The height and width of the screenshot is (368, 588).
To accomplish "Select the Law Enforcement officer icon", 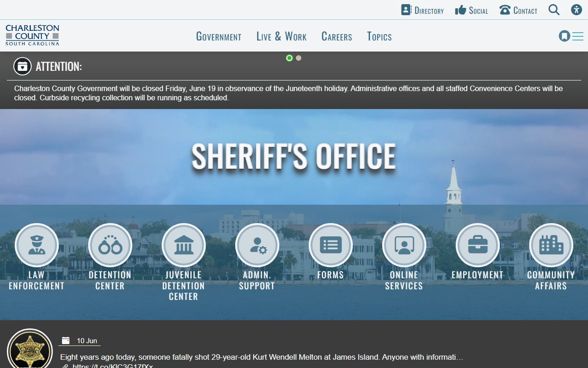I will [37, 245].
